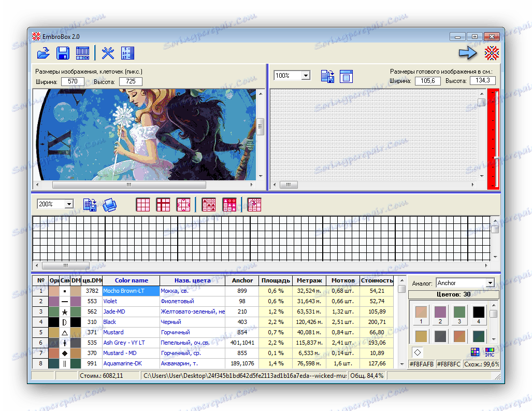Image resolution: width=532 pixels, height=411 pixels.
Task: Click the cost value 200,71 cell
Action: 377,322
